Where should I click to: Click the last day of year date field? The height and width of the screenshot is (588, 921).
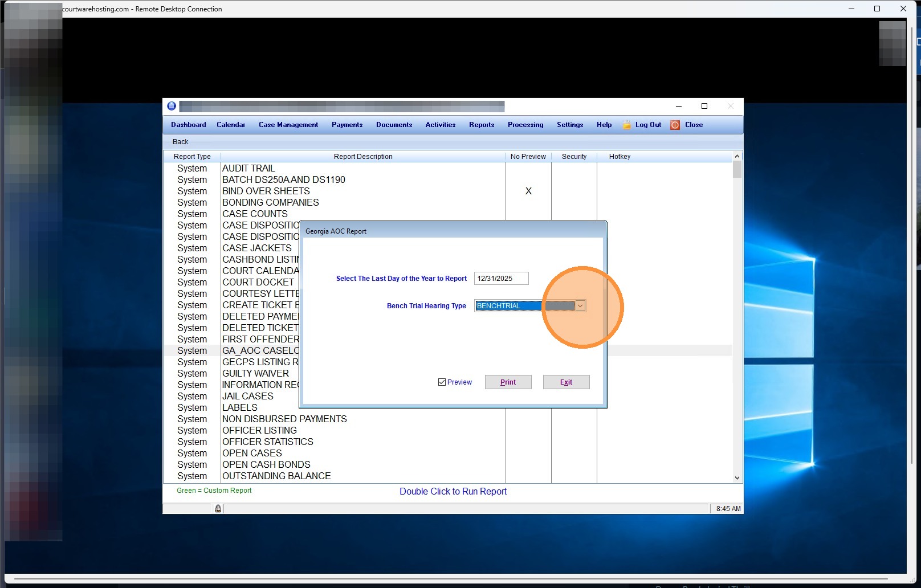point(501,279)
